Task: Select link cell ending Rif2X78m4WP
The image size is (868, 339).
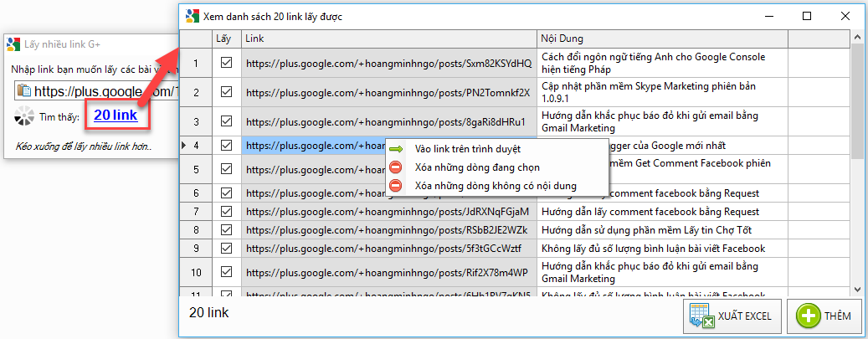Action: tap(388, 272)
